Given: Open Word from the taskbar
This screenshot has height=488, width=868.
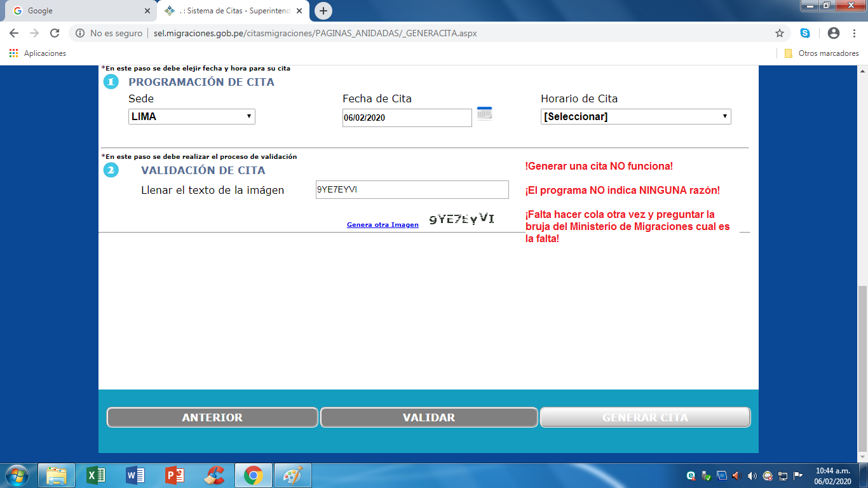Looking at the screenshot, I should (135, 475).
